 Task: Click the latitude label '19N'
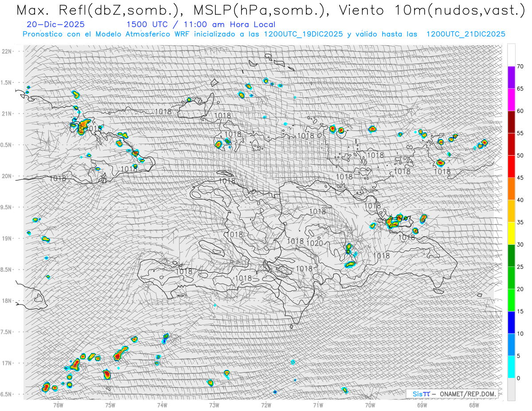point(7,238)
